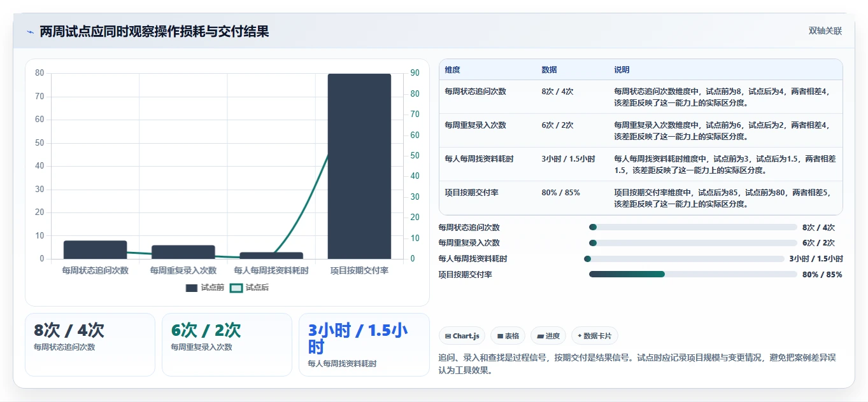
Task: Click the 每周状态追问次数 x-axis label
Action: (95, 271)
